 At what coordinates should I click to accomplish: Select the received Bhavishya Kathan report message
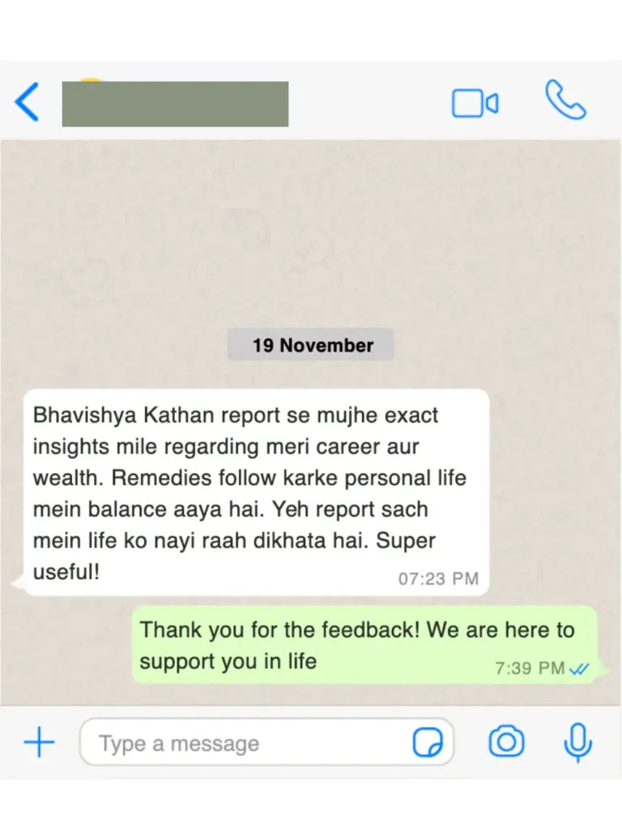point(256,492)
